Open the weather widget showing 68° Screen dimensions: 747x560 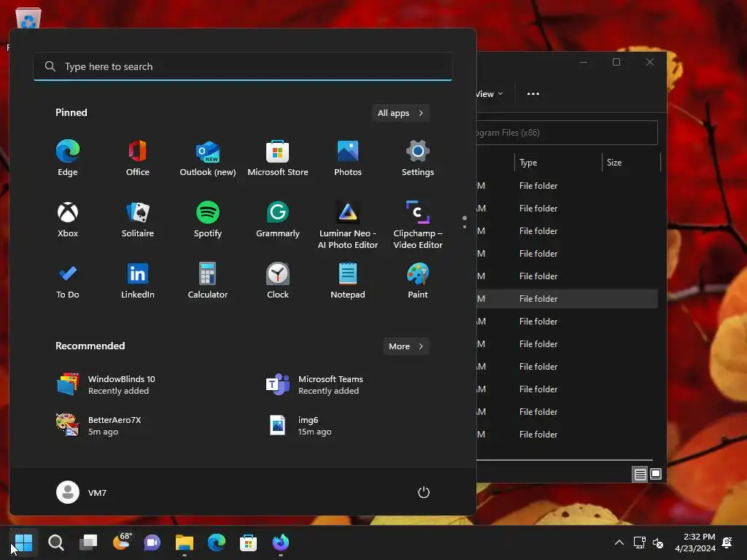pyautogui.click(x=121, y=542)
